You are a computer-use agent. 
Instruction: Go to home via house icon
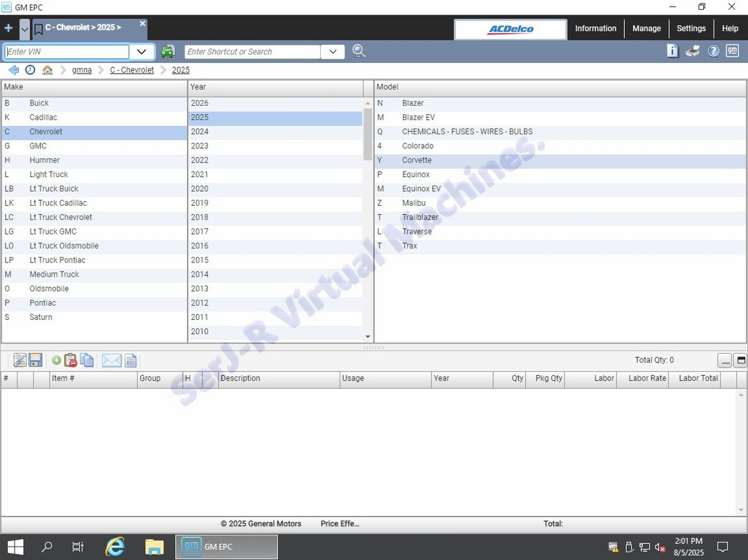pos(47,70)
